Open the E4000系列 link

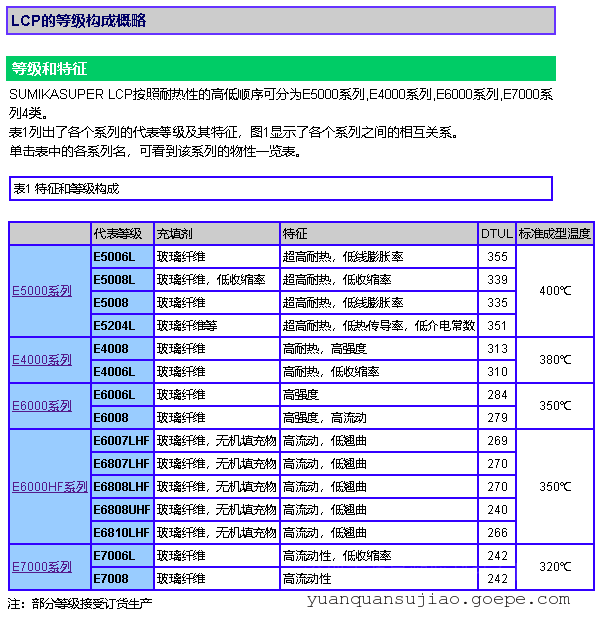42,360
